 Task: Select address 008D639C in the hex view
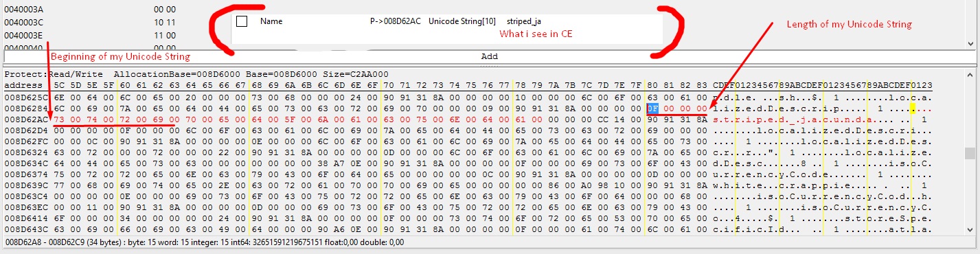25,185
